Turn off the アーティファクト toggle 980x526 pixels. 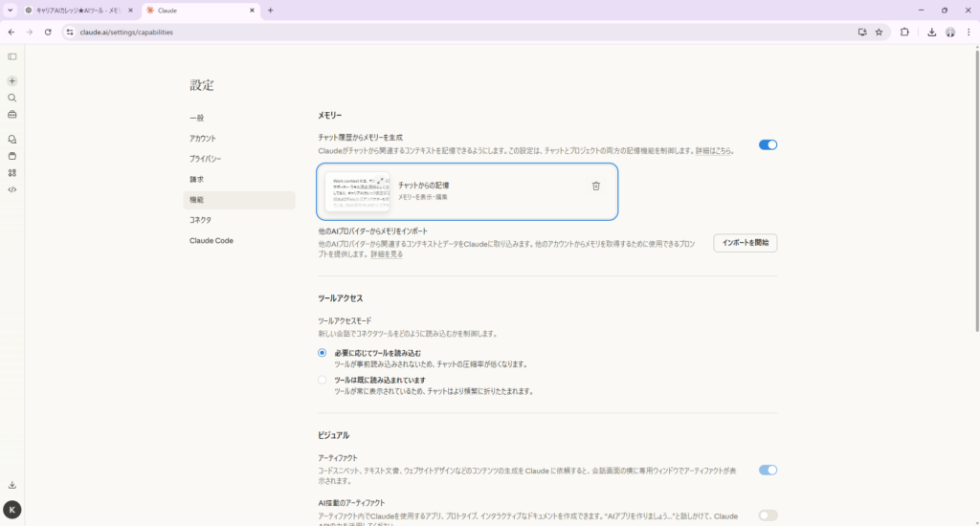[x=768, y=470]
